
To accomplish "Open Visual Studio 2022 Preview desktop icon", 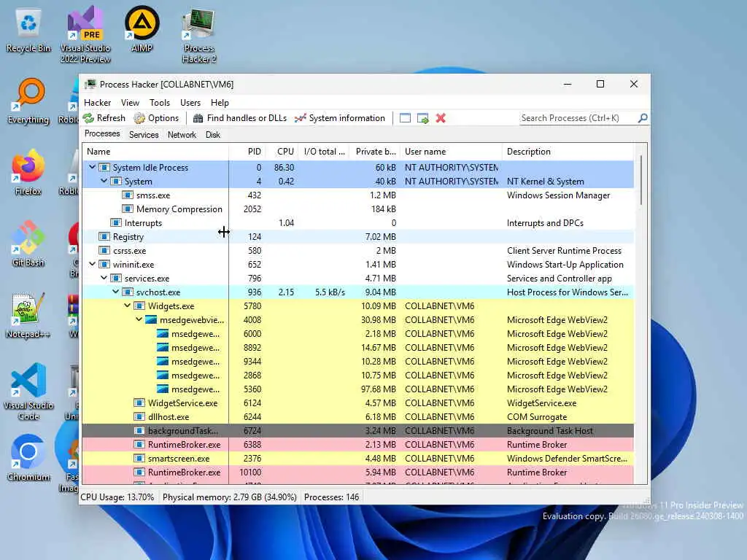I will coord(85,34).
